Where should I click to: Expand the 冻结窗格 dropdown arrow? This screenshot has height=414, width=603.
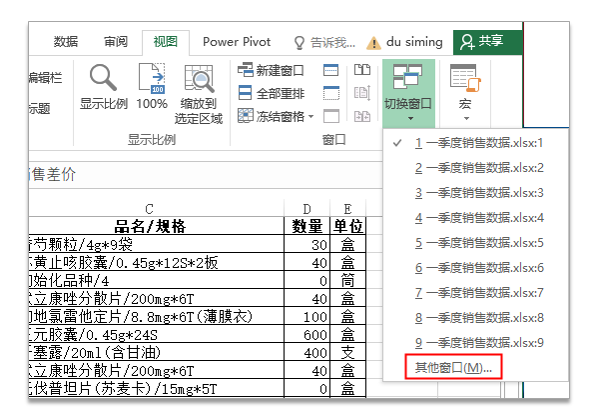(x=311, y=116)
